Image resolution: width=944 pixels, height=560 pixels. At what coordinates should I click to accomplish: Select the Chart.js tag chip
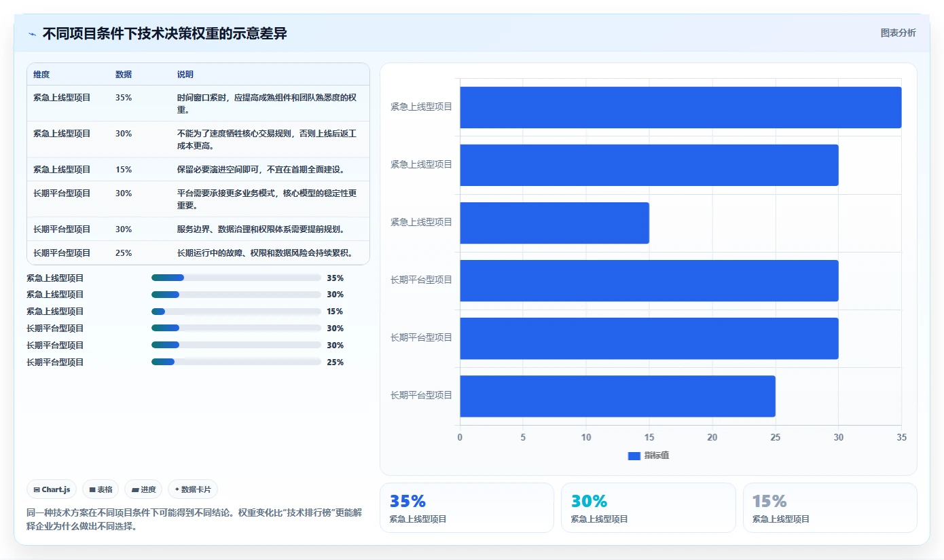click(x=52, y=489)
